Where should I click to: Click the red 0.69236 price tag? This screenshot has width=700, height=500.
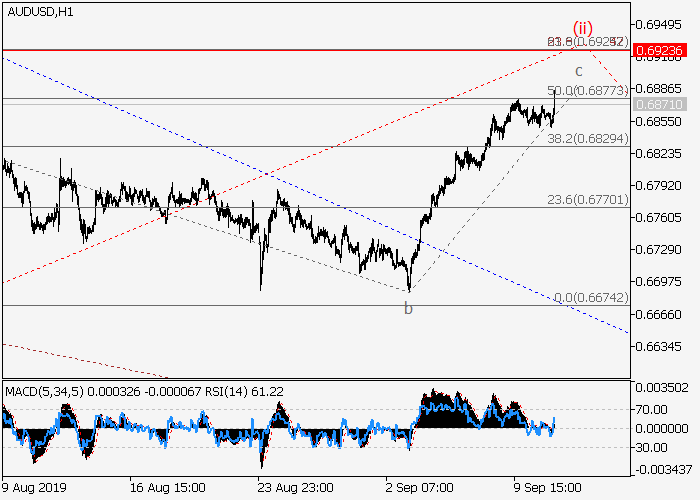coord(663,49)
